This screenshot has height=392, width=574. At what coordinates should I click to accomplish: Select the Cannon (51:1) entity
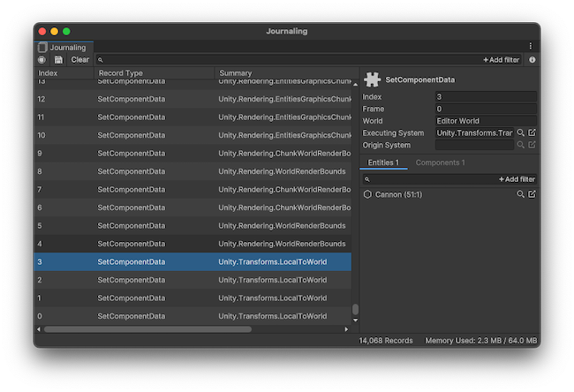point(396,194)
